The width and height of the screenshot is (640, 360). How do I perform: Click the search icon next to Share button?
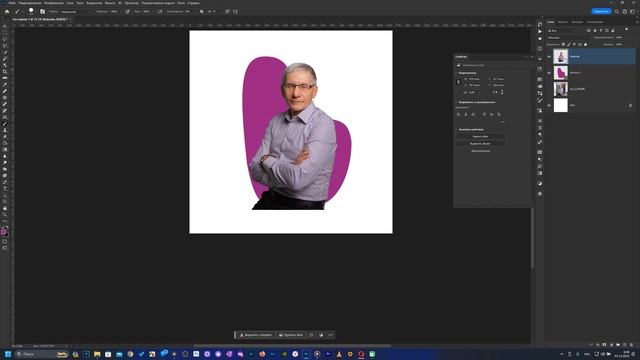point(617,12)
